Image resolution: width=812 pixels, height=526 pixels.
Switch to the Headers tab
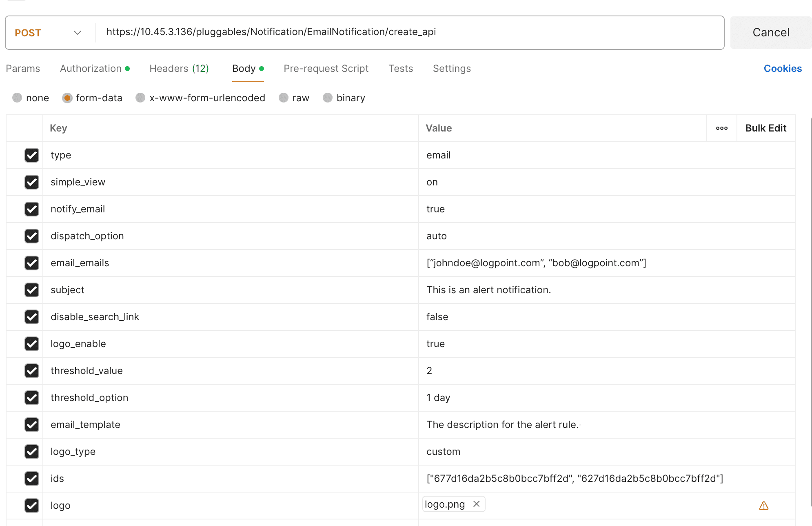179,69
